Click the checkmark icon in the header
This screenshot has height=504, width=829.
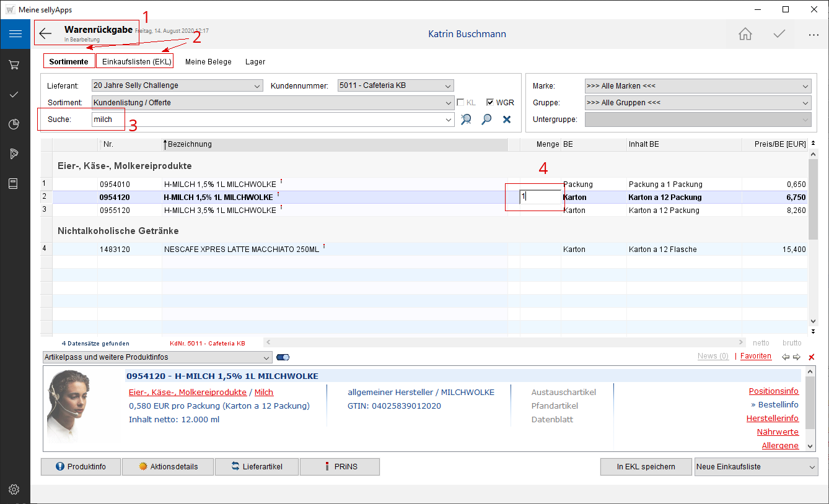[779, 34]
